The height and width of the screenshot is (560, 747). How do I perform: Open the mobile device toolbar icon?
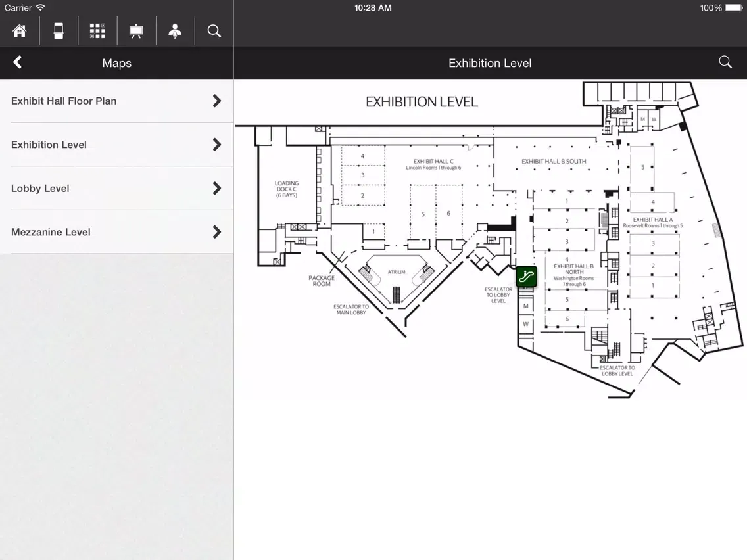[x=59, y=31]
